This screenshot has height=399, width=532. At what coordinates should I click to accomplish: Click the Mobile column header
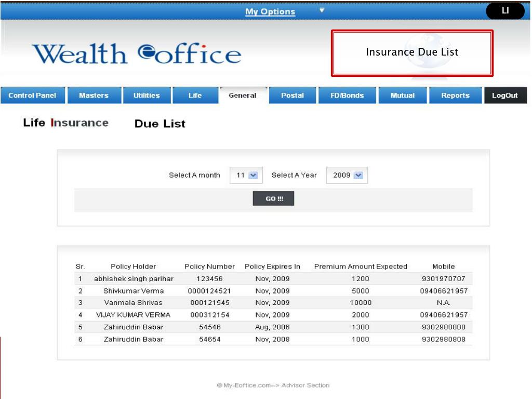(444, 267)
